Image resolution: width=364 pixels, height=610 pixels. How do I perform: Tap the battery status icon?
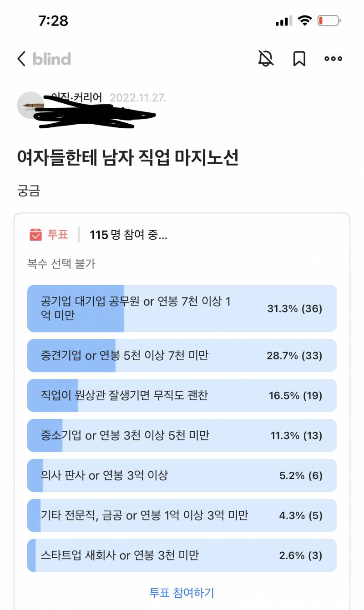pos(329,21)
